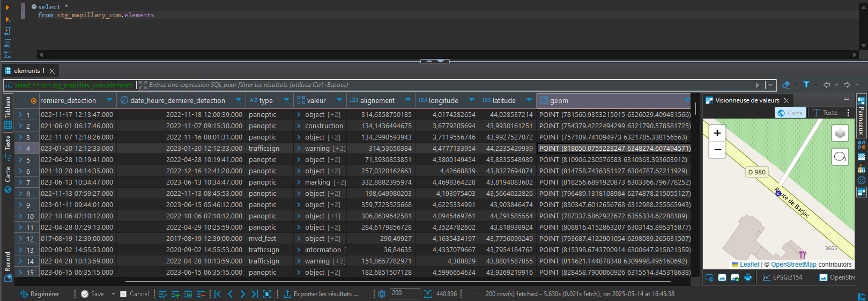Image resolution: width=868 pixels, height=301 pixels.
Task: Switch to Texte side view
Action: pyautogui.click(x=8, y=148)
